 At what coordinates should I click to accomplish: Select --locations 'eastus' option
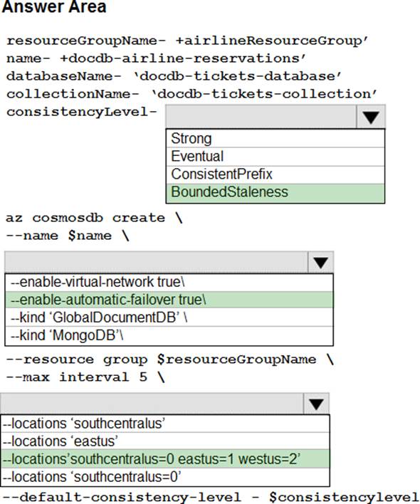click(165, 441)
